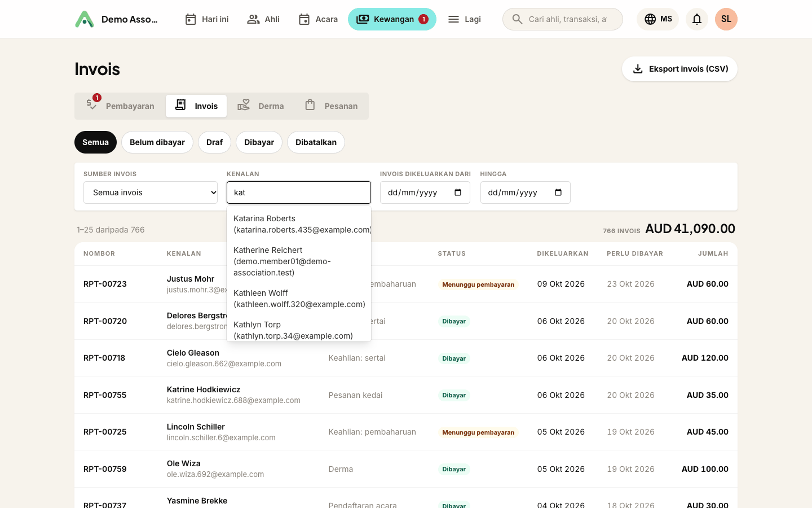Click the Dibayar badge in RPT-00755 row
812x508 pixels.
click(454, 395)
